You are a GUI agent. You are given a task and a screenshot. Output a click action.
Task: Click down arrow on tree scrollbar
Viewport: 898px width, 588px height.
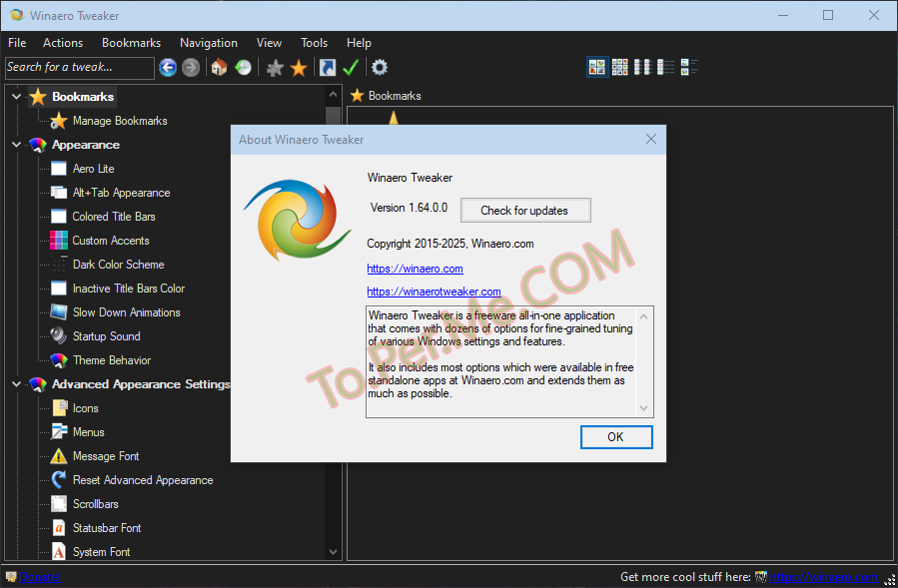pos(333,551)
